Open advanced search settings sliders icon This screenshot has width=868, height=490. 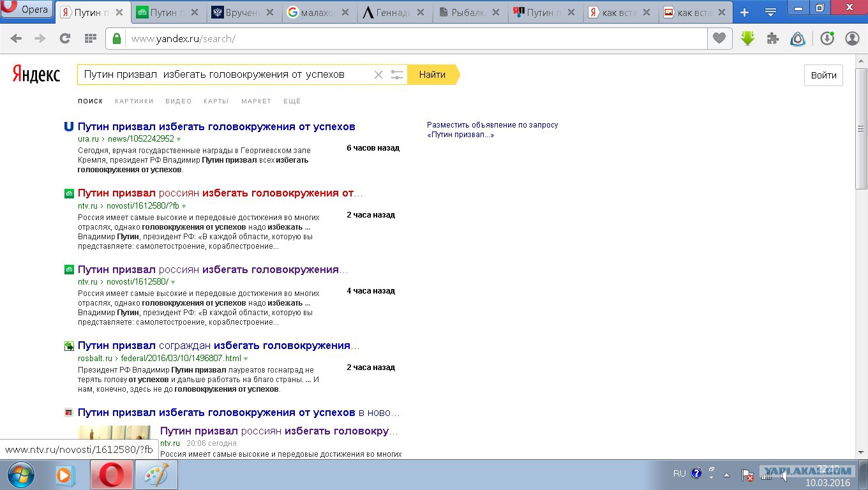[397, 75]
